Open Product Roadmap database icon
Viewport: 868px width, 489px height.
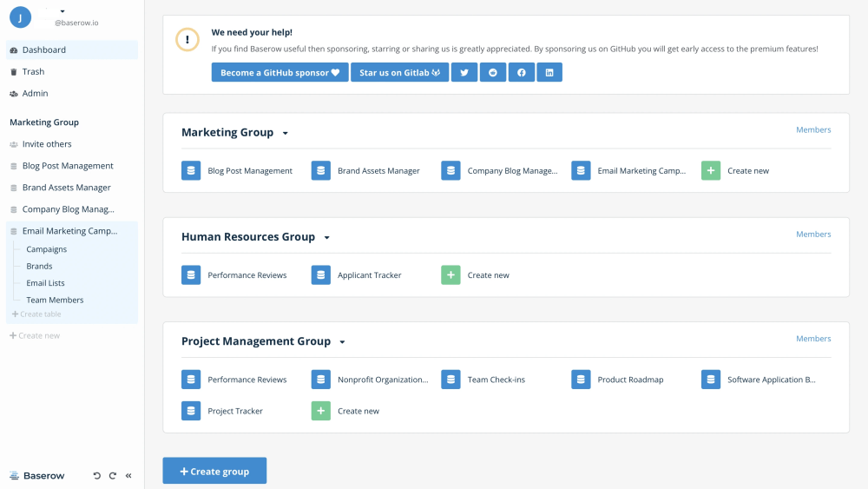point(581,380)
